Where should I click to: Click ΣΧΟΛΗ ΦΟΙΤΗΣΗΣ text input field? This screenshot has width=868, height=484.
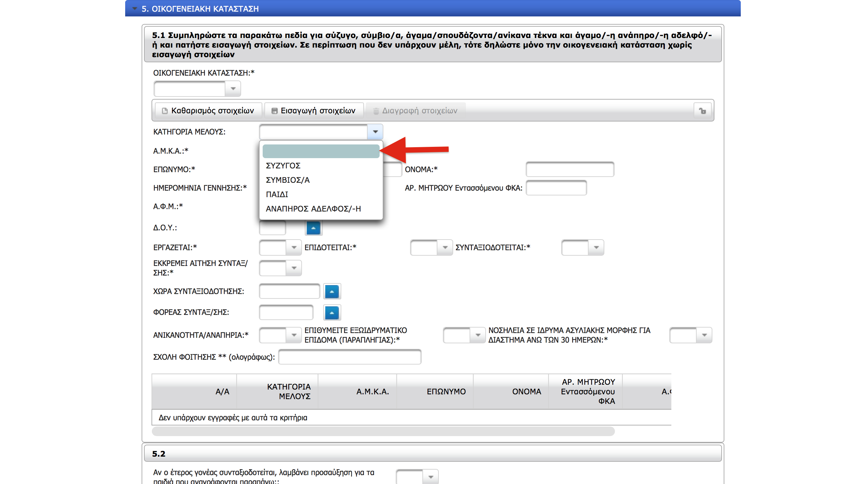(x=350, y=357)
